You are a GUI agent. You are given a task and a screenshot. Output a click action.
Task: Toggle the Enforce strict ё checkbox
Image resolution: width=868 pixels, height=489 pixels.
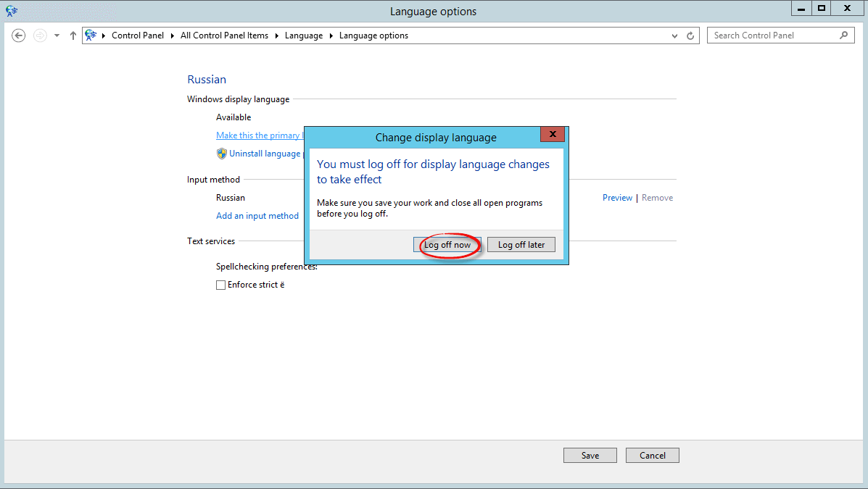point(221,285)
